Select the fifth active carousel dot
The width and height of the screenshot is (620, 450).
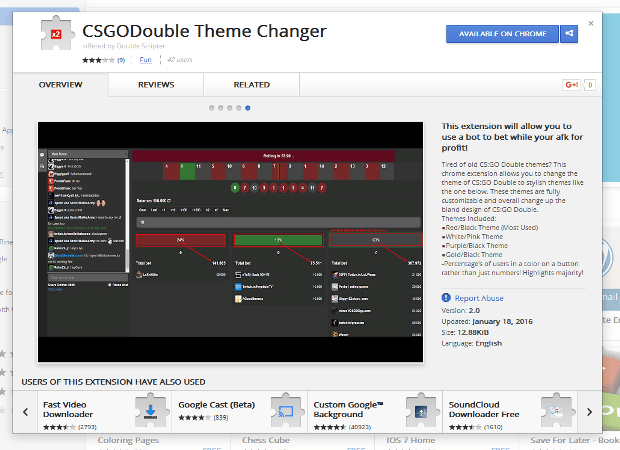coord(248,108)
